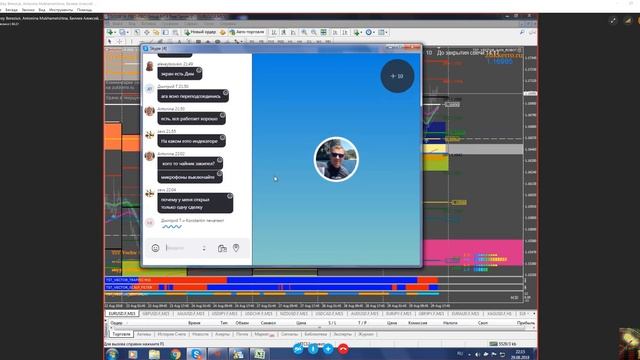
Task: Open the Помощь menu in Skype
Action: pyautogui.click(x=84, y=10)
